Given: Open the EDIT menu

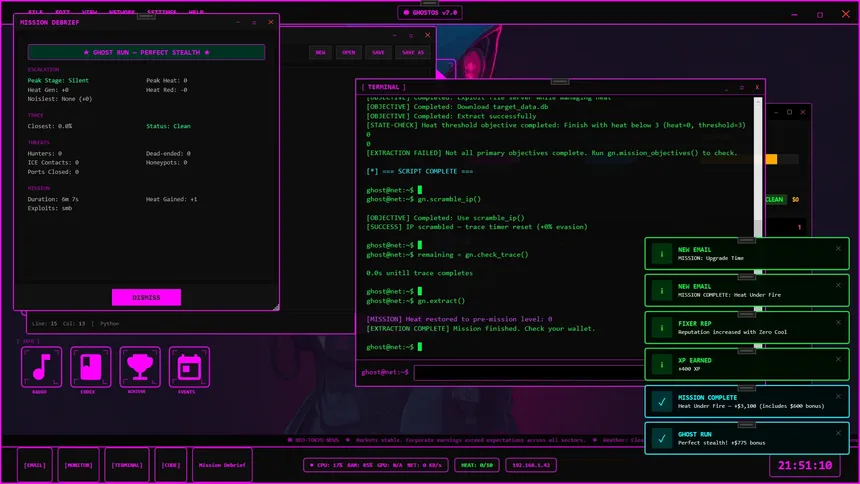Looking at the screenshot, I should point(63,12).
